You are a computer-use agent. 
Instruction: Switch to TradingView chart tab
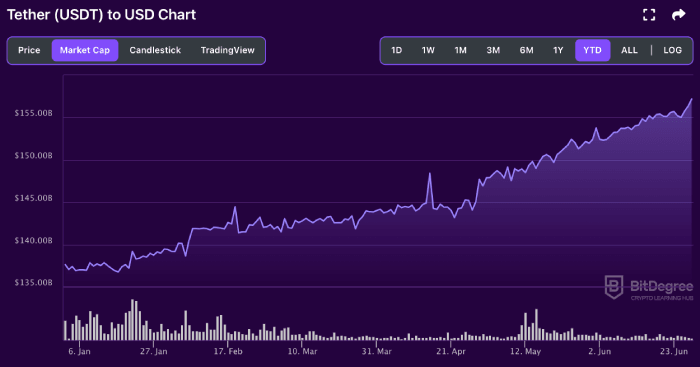(227, 50)
